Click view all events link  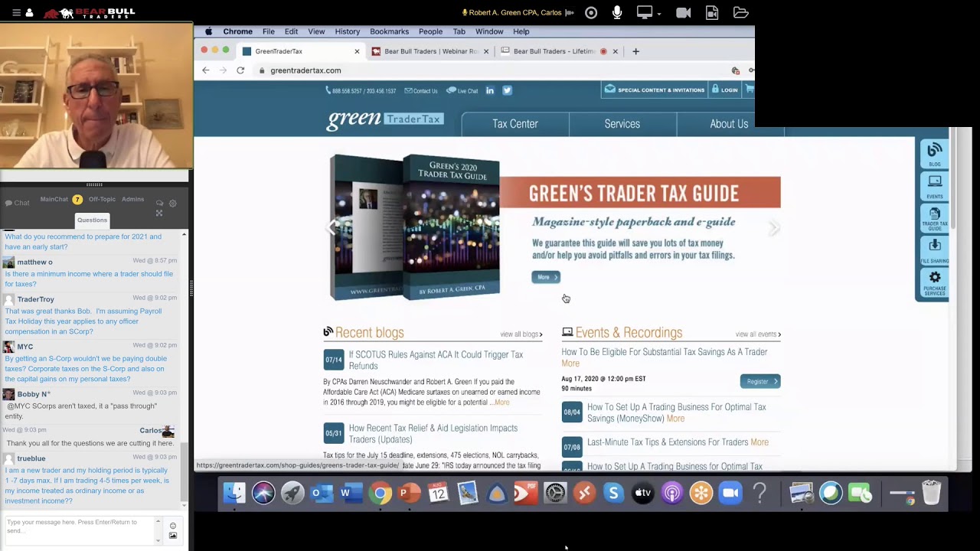758,334
